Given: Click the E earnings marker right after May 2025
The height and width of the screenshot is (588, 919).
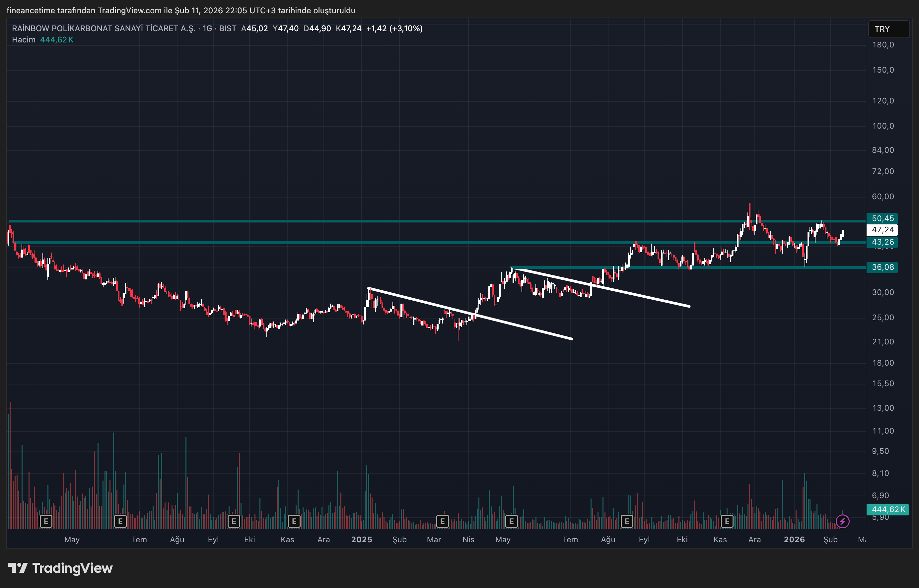Looking at the screenshot, I should [511, 521].
